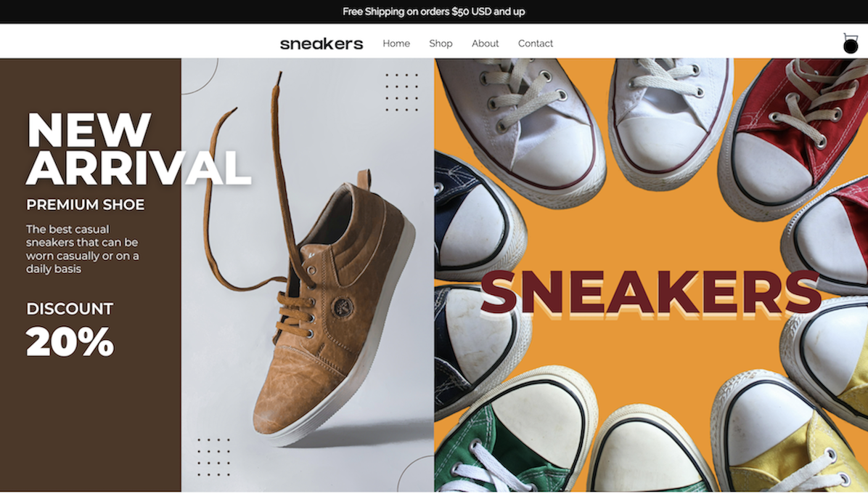Screen dimensions: 868x494
Task: Click the sneakers logo in header
Action: (x=322, y=44)
